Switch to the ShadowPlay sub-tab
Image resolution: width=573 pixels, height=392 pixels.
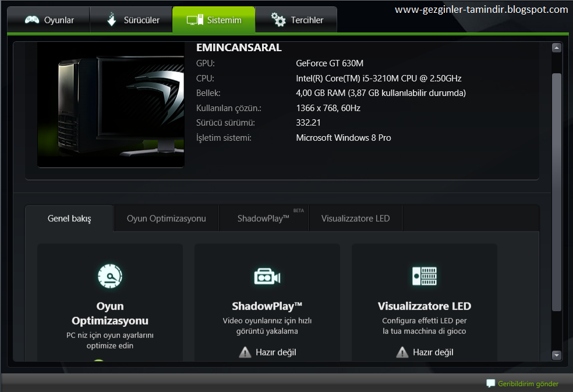[x=263, y=218]
